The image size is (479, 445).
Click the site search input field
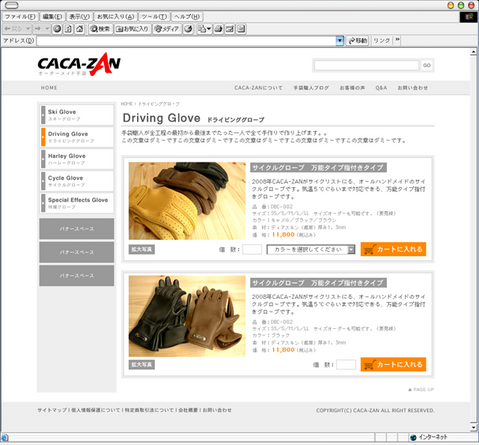(x=366, y=65)
